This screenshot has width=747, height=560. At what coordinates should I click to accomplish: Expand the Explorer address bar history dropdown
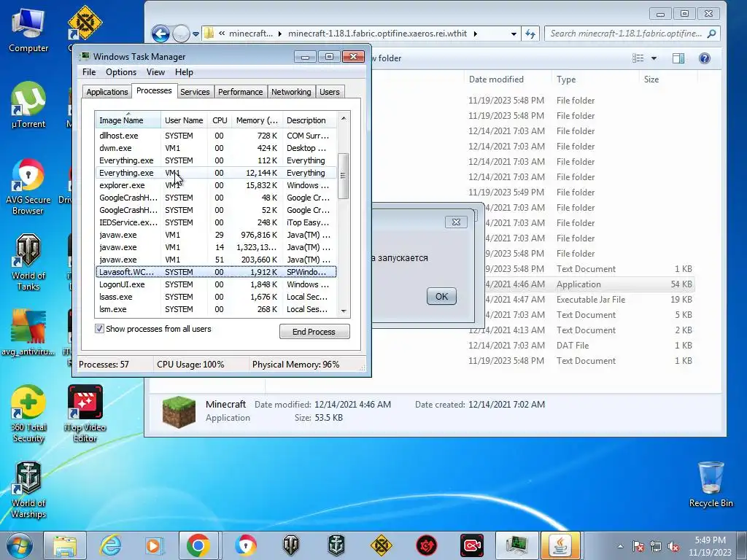(x=514, y=34)
